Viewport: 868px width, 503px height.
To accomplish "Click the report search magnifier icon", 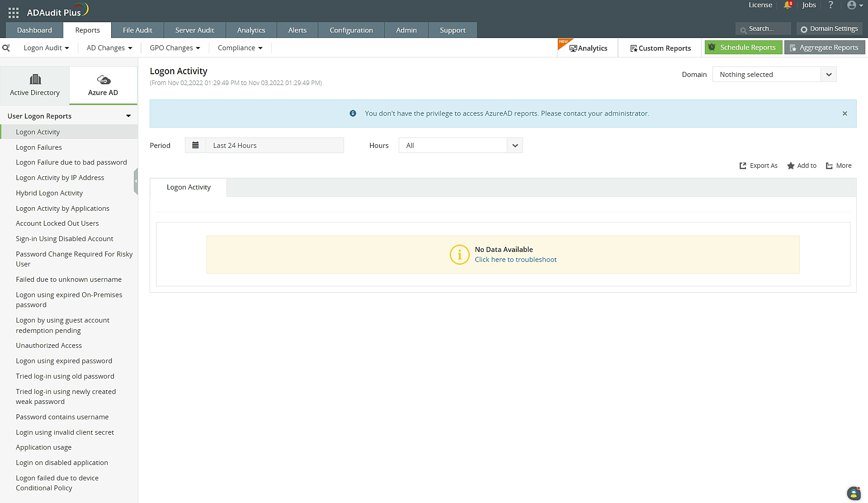I will pos(6,48).
